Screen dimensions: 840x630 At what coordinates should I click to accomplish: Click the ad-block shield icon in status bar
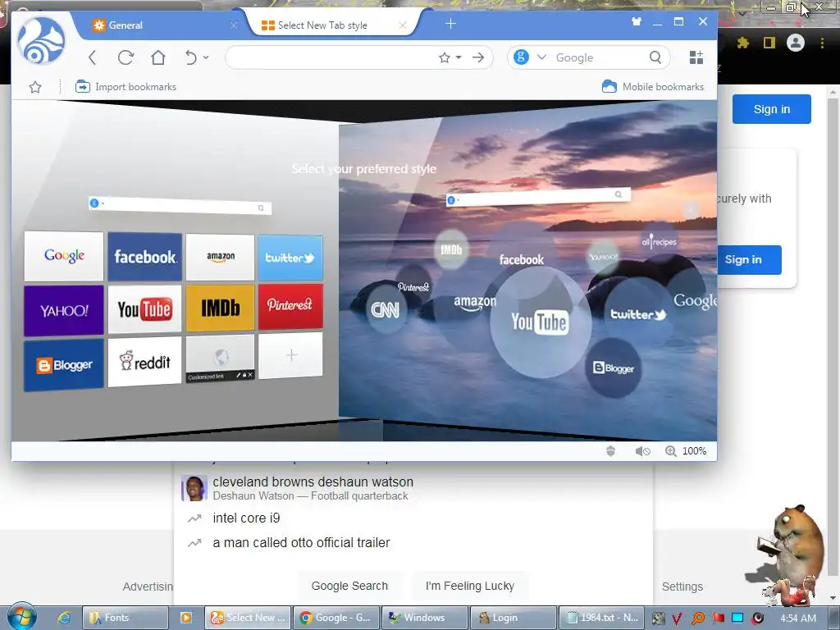point(610,451)
